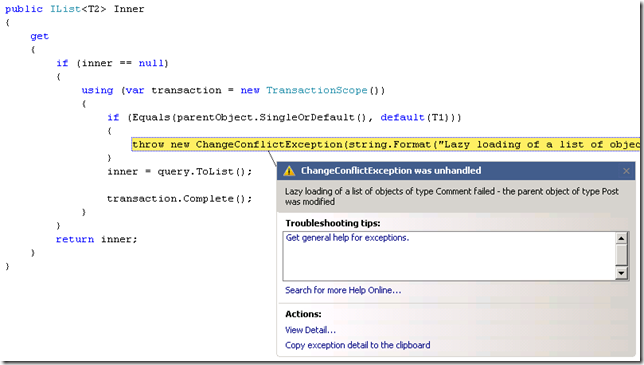Copy exception detail to the clipboard
Image resolution: width=644 pixels, height=365 pixels.
point(358,345)
